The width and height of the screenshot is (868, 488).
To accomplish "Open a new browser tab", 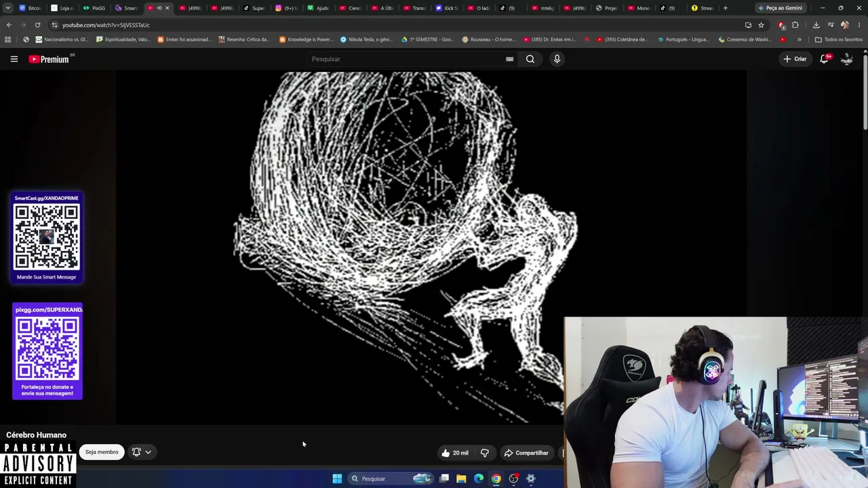I will [726, 8].
